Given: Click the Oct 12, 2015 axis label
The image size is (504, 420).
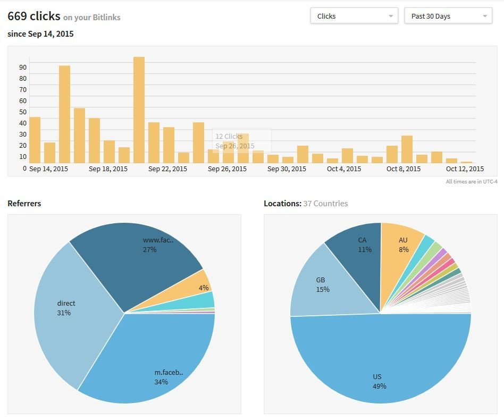Looking at the screenshot, I should point(465,169).
